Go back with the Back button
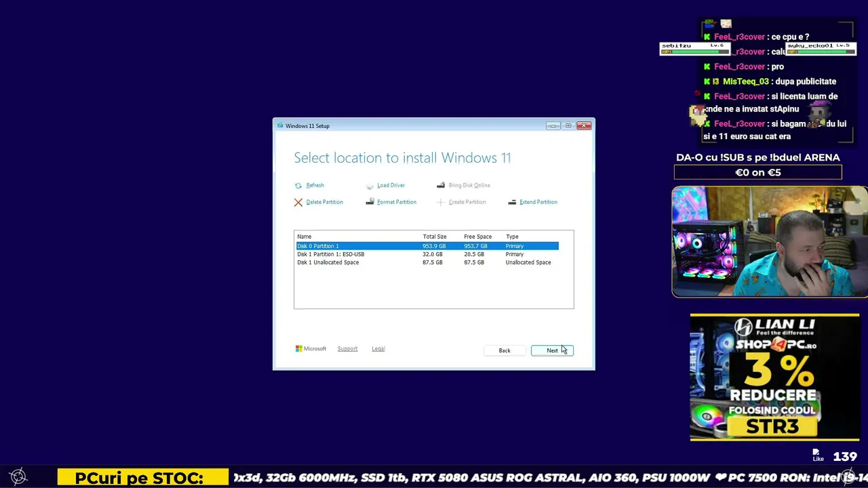868x488 pixels. point(505,350)
